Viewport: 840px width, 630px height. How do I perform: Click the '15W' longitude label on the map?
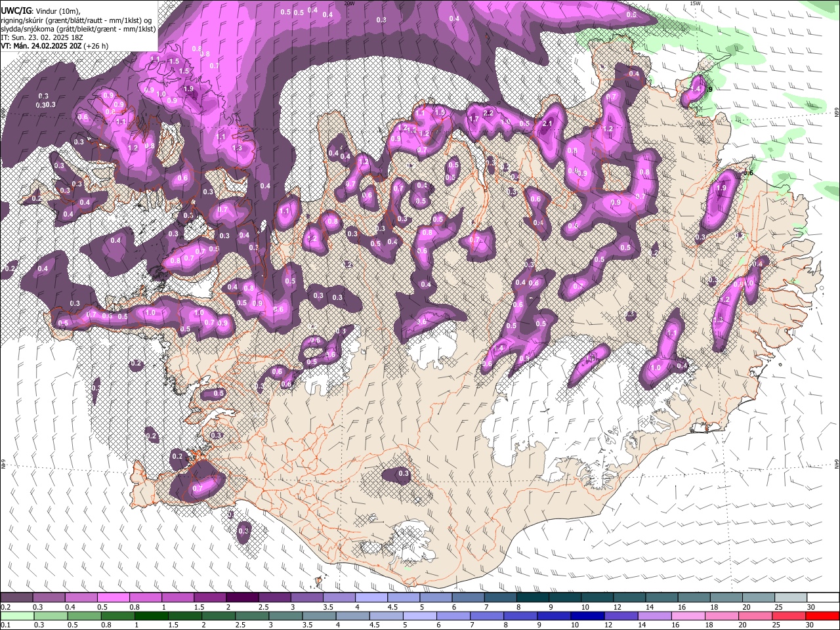(x=696, y=3)
